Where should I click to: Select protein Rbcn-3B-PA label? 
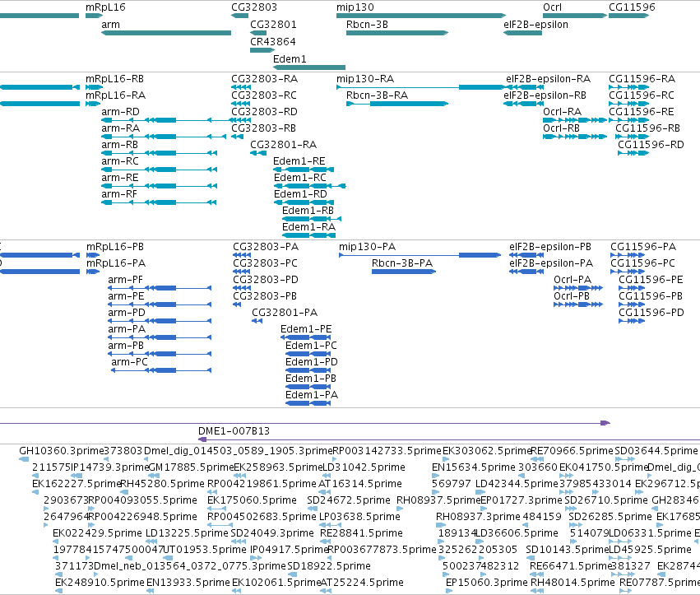tap(401, 263)
